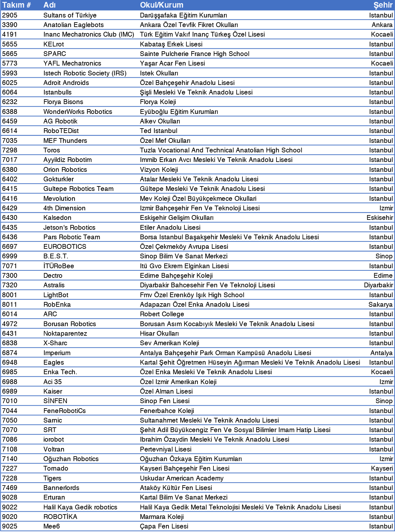Click 'WonderWorks Robotics' team name
The width and height of the screenshot is (395, 532).
(x=78, y=112)
